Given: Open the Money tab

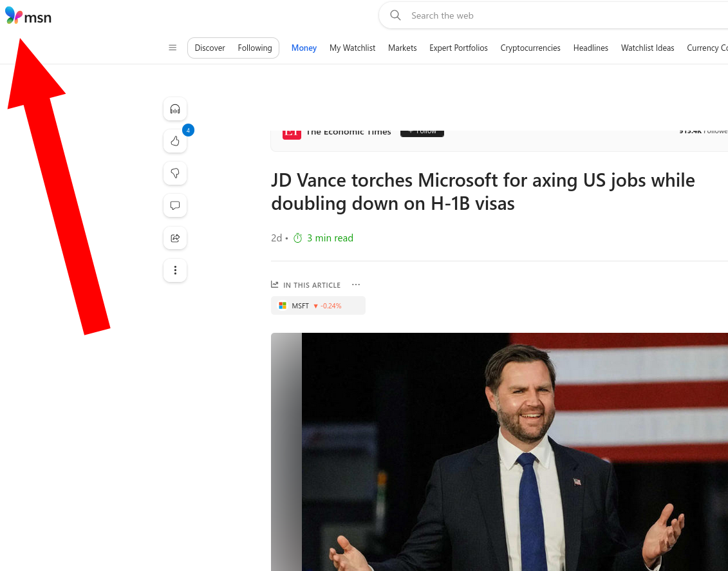Looking at the screenshot, I should 304,48.
